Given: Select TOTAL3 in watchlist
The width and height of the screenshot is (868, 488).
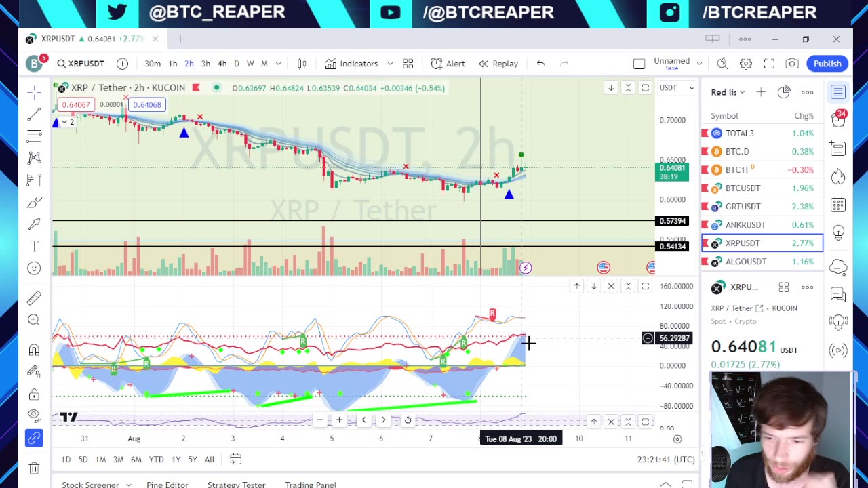Looking at the screenshot, I should [762, 134].
